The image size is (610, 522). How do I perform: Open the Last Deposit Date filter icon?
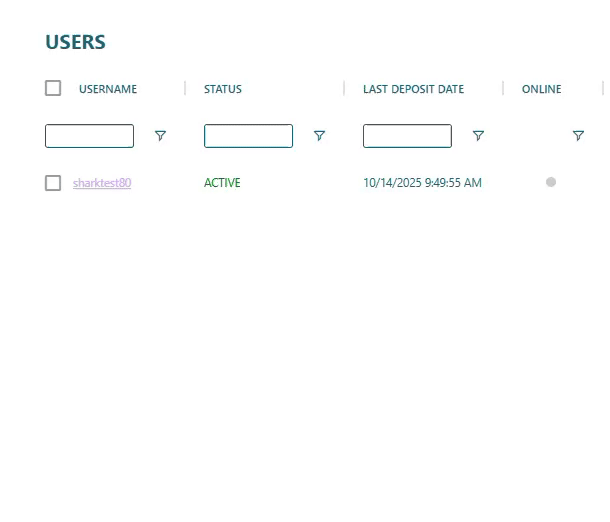coord(478,136)
